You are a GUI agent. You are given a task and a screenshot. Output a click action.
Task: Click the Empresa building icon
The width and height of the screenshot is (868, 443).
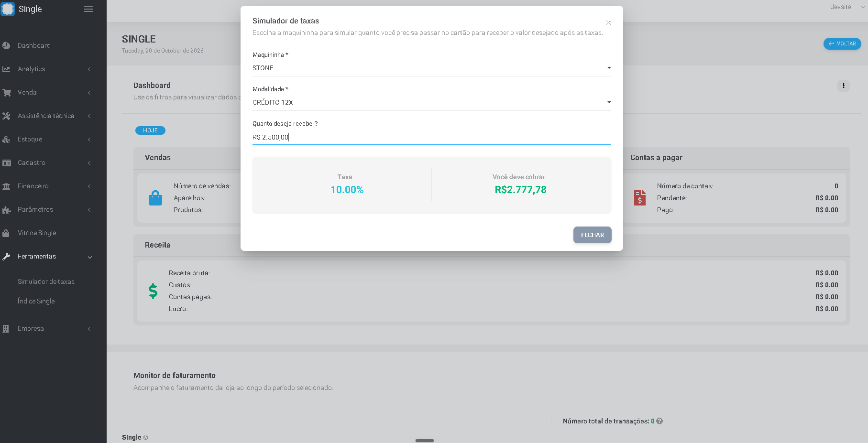tap(6, 328)
